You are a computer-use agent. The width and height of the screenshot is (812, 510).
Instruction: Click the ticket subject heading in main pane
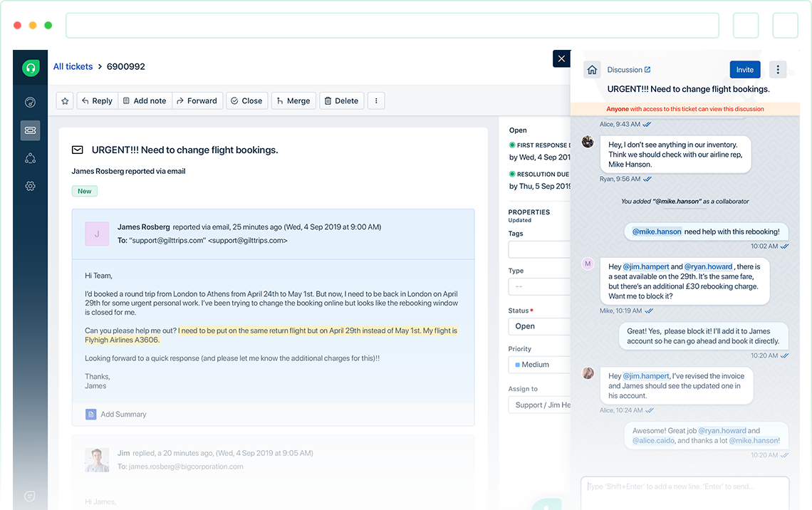click(185, 150)
